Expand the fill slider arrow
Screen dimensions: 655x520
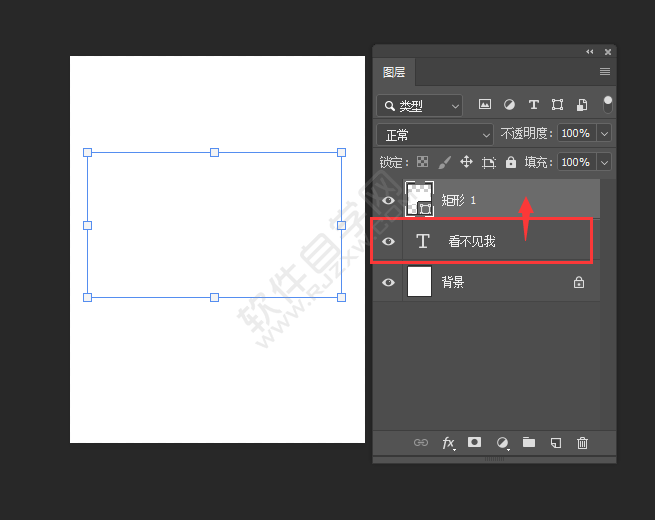click(x=604, y=162)
